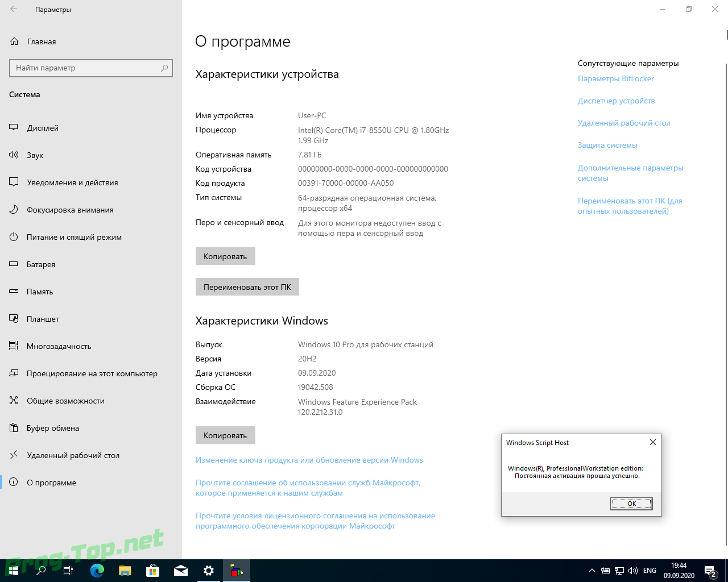The width and height of the screenshot is (728, 582).
Task: Open taskbar Search
Action: 41,571
